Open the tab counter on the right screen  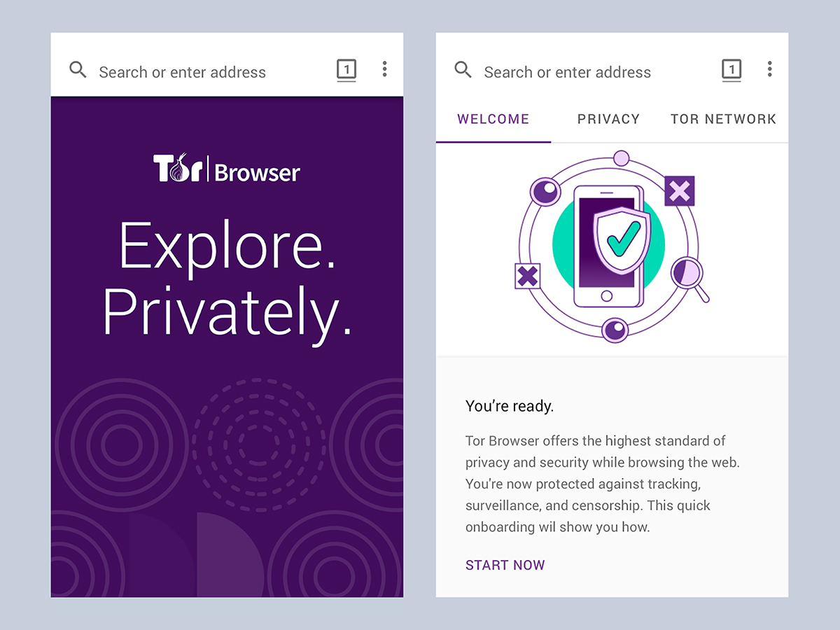coord(731,69)
